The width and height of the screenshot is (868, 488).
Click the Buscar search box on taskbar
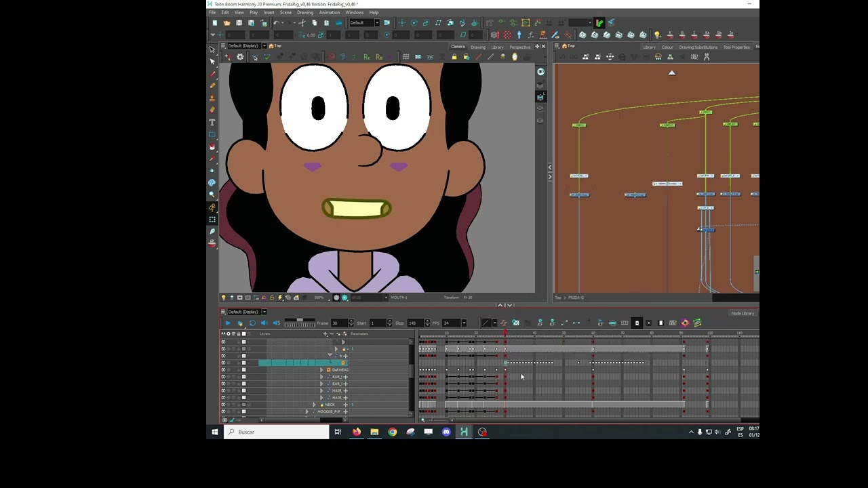(x=277, y=432)
